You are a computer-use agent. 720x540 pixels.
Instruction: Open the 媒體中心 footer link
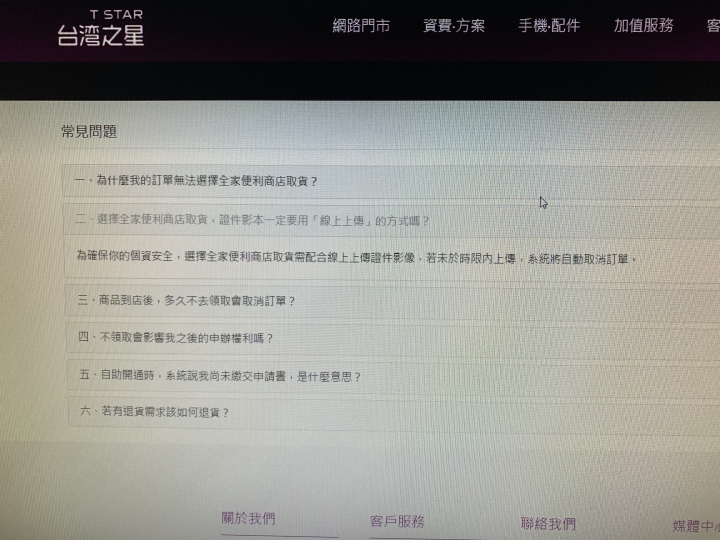click(697, 526)
